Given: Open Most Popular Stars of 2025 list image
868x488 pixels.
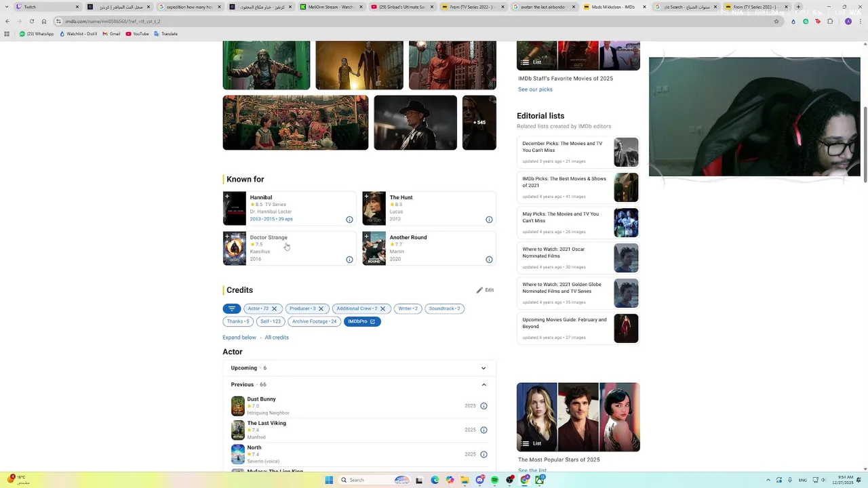Looking at the screenshot, I should point(578,417).
